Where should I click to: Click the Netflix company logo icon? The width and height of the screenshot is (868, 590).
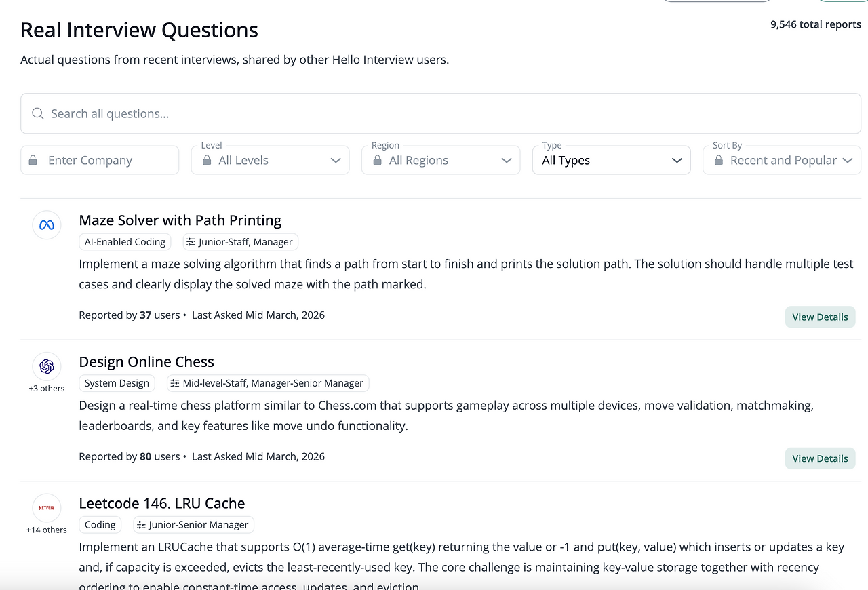click(x=47, y=508)
